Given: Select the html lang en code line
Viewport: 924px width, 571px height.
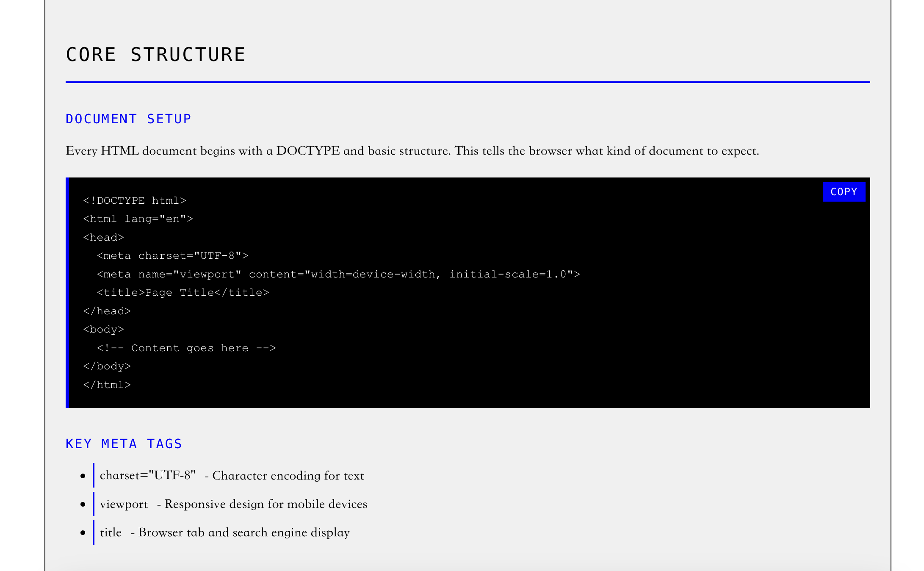Looking at the screenshot, I should click(x=138, y=219).
